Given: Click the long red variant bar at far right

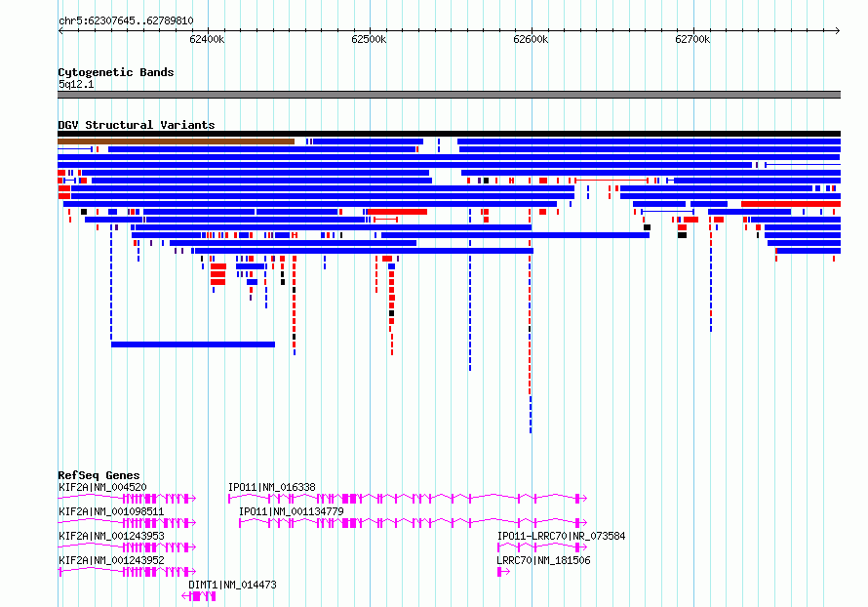Looking at the screenshot, I should (791, 204).
